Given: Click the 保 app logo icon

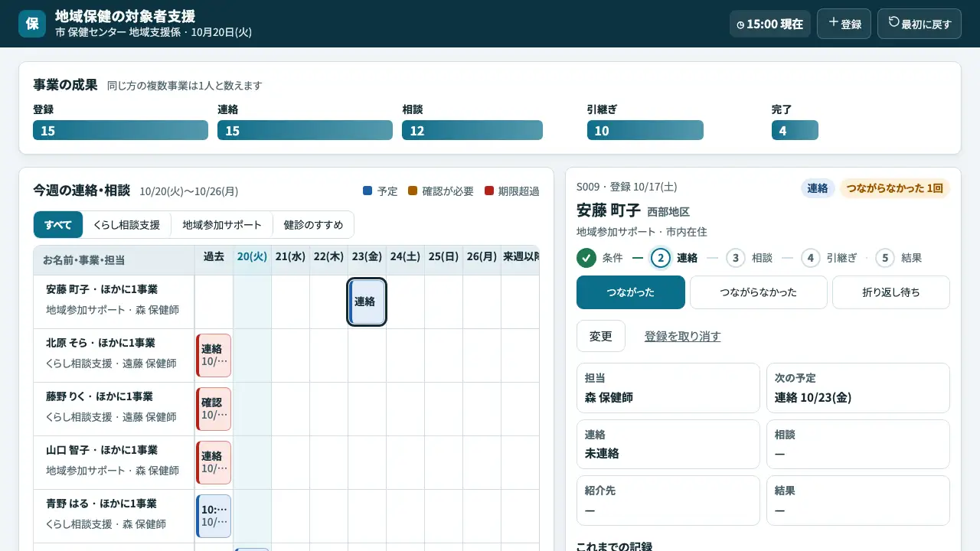Looking at the screenshot, I should 32,24.
